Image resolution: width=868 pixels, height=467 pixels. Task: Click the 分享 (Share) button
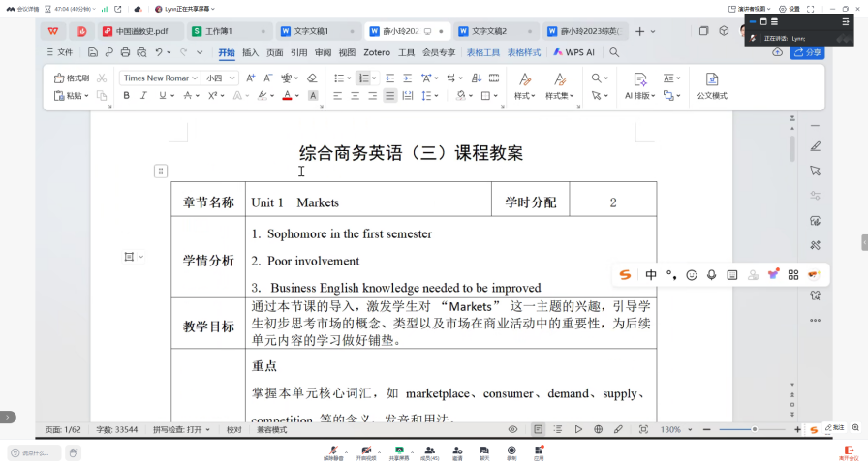[807, 52]
